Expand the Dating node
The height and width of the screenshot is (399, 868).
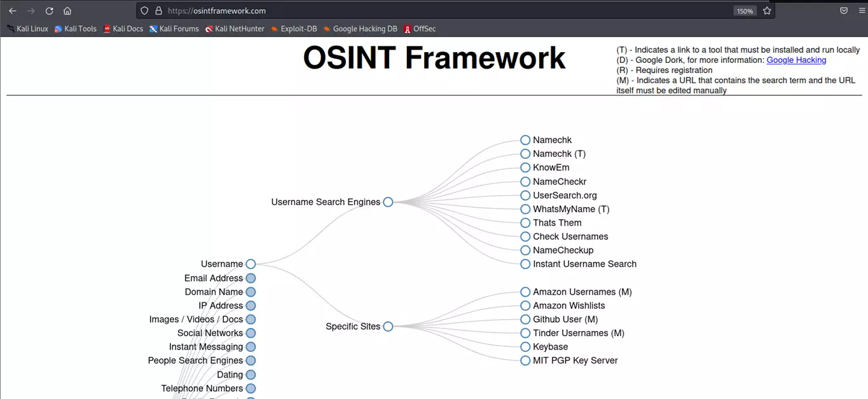pyautogui.click(x=251, y=375)
